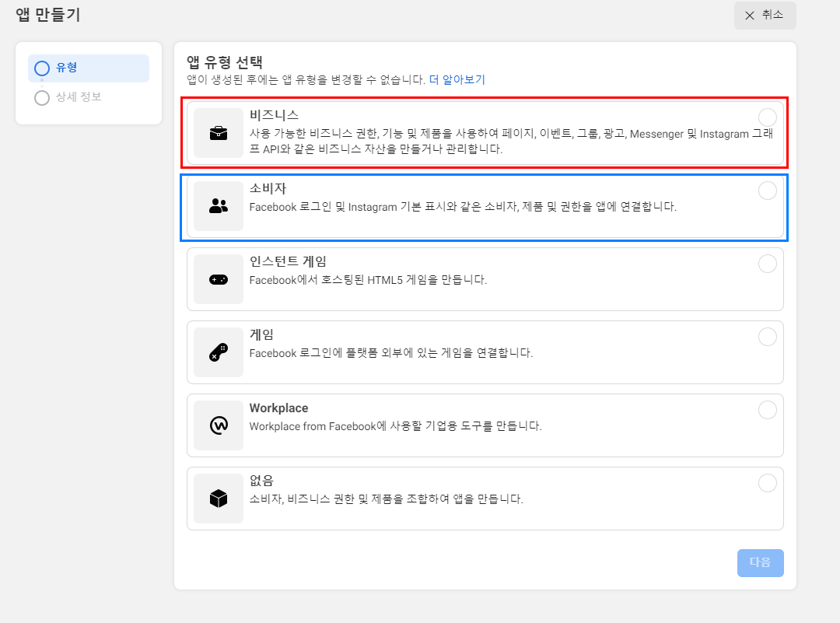This screenshot has width=840, height=623.
Task: Select the 비즈니스 radio button
Action: point(768,117)
